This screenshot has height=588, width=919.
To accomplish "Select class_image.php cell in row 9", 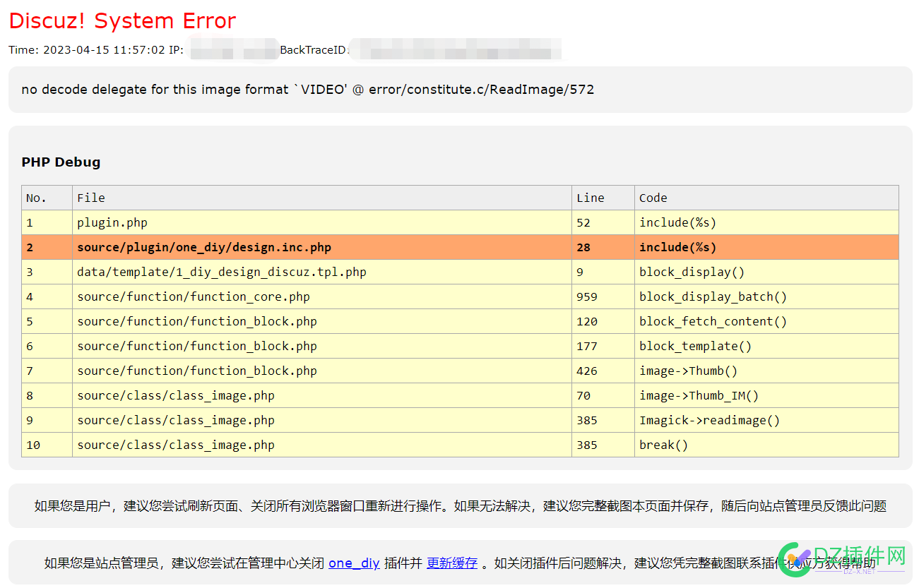I will [x=322, y=420].
